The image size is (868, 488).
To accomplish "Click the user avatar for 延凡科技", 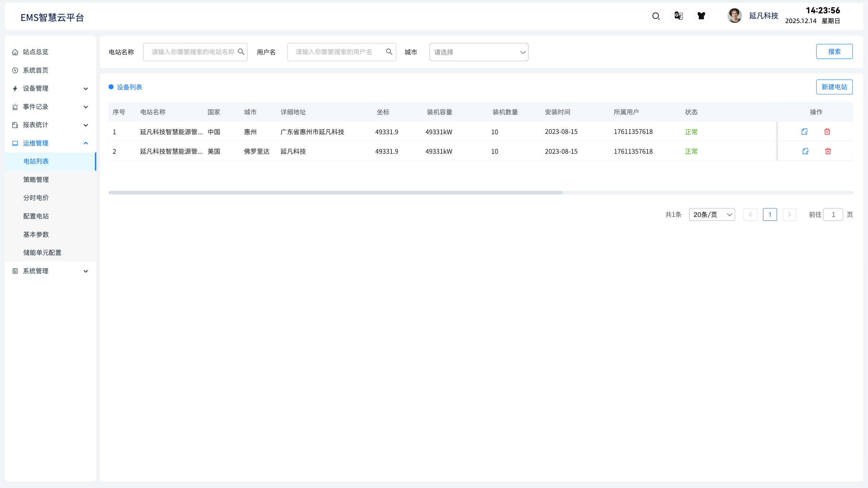I will coord(734,16).
